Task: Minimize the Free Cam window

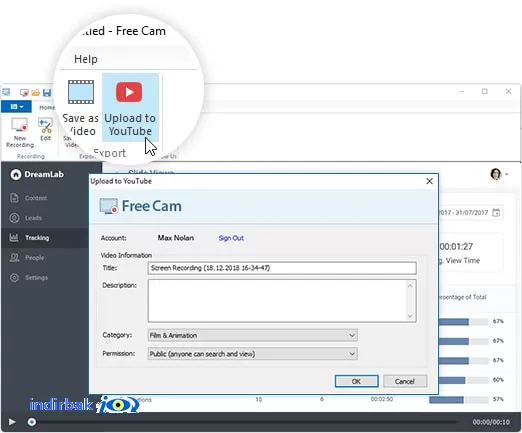Action: click(x=461, y=91)
